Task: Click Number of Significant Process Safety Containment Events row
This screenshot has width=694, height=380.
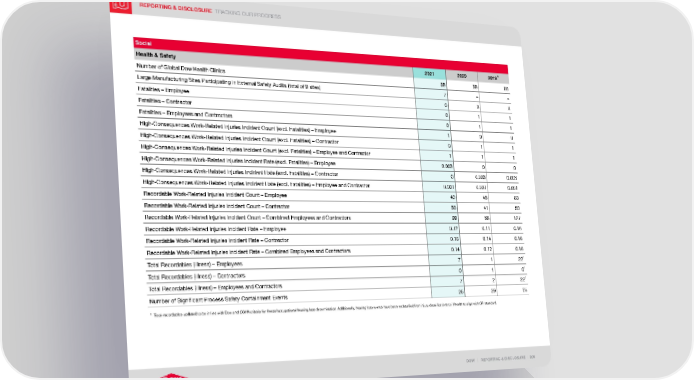Action: pyautogui.click(x=219, y=299)
